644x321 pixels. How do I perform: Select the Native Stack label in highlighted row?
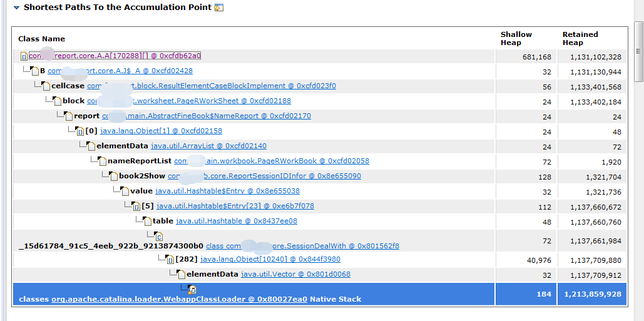335,299
